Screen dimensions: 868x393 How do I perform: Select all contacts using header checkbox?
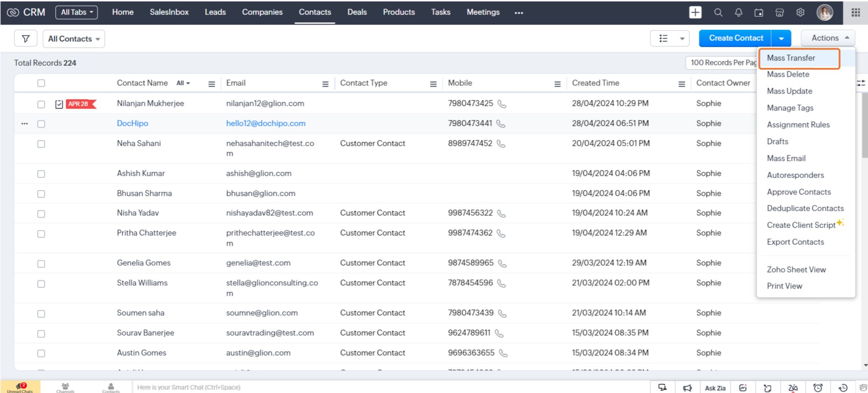[41, 83]
